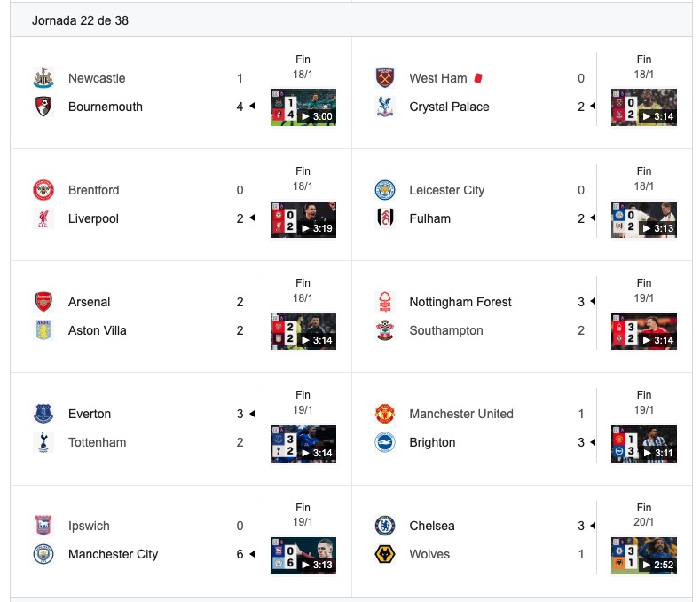
Task: Click West Ham's red card indicator
Action: [x=477, y=78]
